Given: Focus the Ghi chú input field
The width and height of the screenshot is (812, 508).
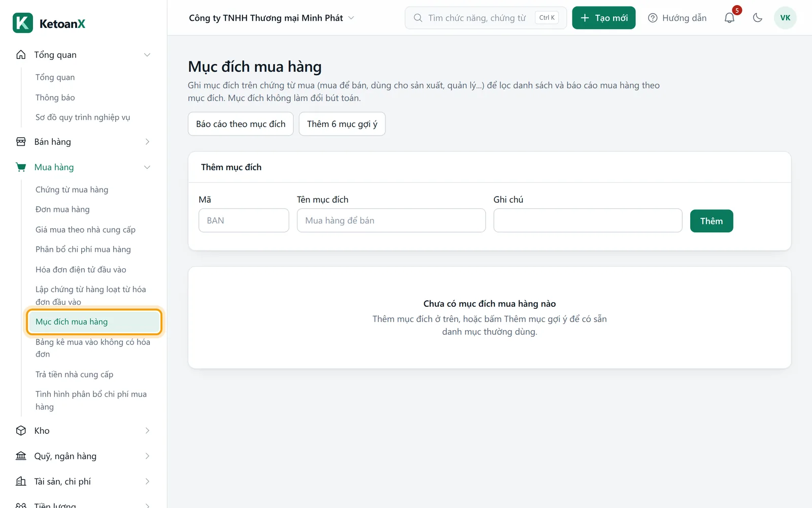Looking at the screenshot, I should 588,220.
